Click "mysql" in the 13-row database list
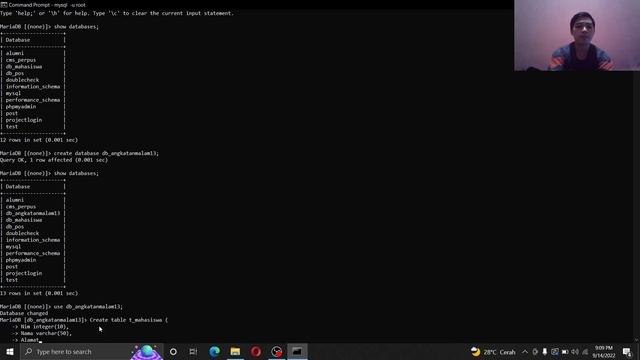The width and height of the screenshot is (640, 360). pyautogui.click(x=13, y=247)
